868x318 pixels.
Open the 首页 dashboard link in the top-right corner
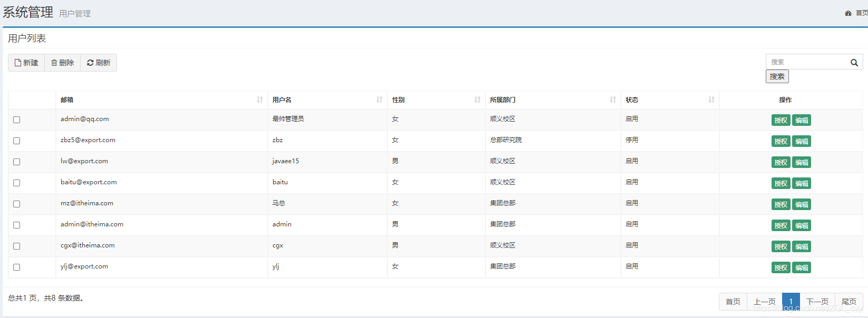pyautogui.click(x=856, y=13)
